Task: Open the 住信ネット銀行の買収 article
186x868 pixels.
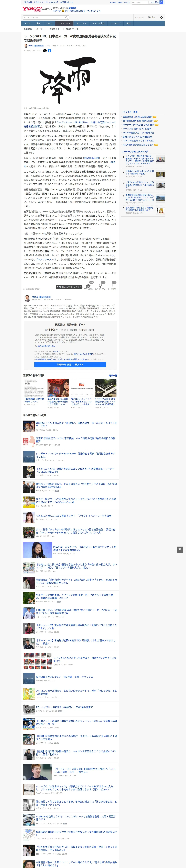Action: (x=76, y=486)
